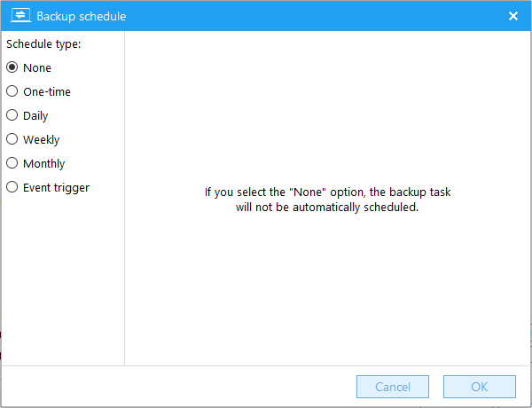Click the None option description message
Screen dimensions: 532x408
coord(327,200)
